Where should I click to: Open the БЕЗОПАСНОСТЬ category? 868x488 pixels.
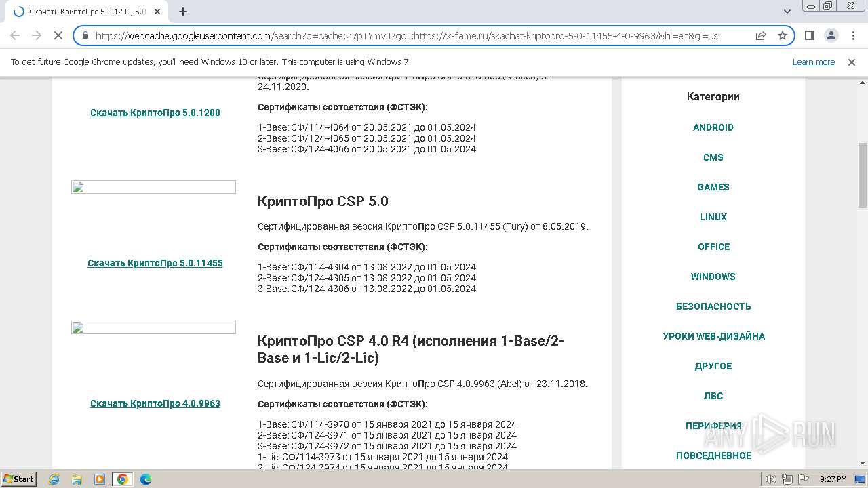click(x=713, y=306)
